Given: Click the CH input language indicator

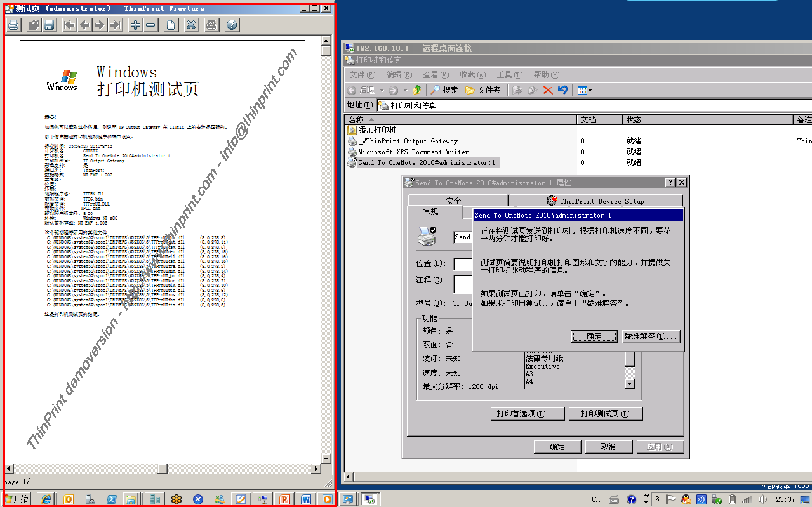Looking at the screenshot, I should click(596, 499).
